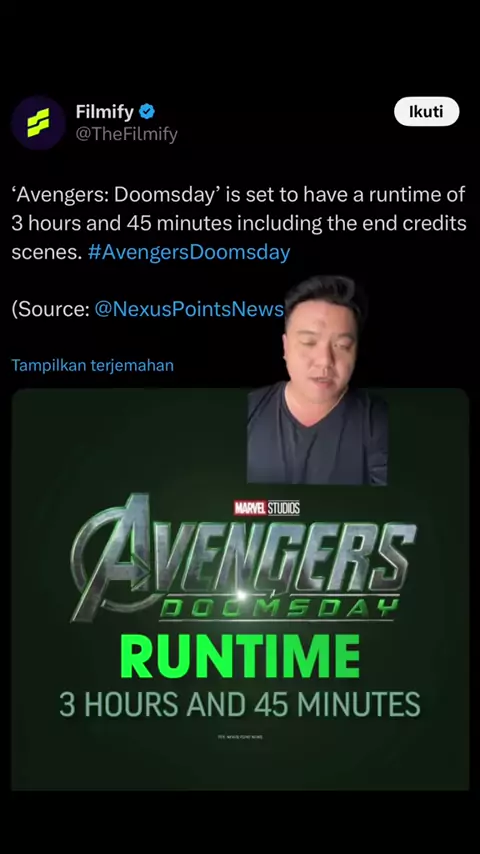
Task: Click the 3 HOURS AND 45 MINUTES caption
Action: (x=240, y=704)
